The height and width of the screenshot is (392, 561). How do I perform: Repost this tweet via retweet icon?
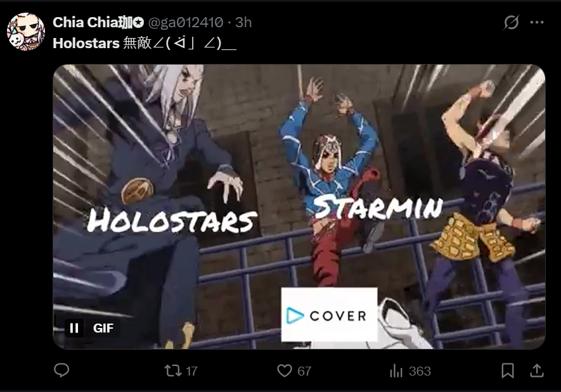point(173,370)
